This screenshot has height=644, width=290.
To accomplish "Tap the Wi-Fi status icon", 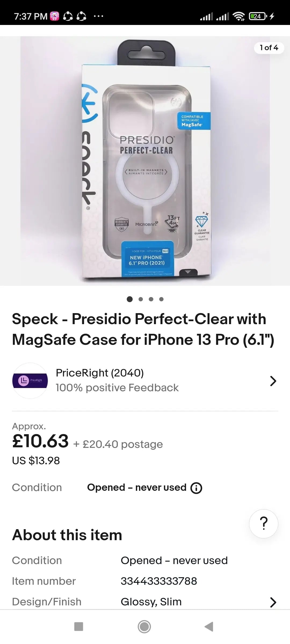I will click(x=238, y=16).
